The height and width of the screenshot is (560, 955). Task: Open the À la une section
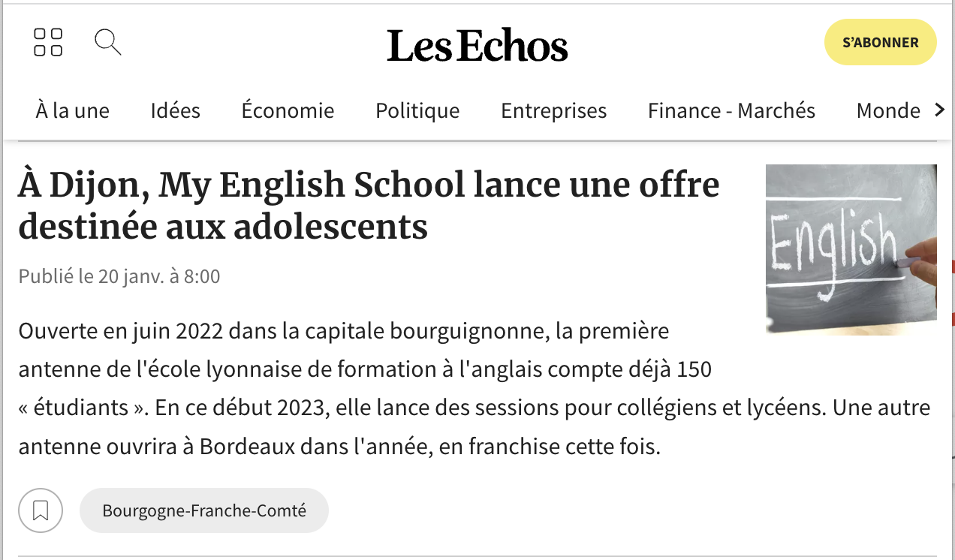(x=72, y=110)
